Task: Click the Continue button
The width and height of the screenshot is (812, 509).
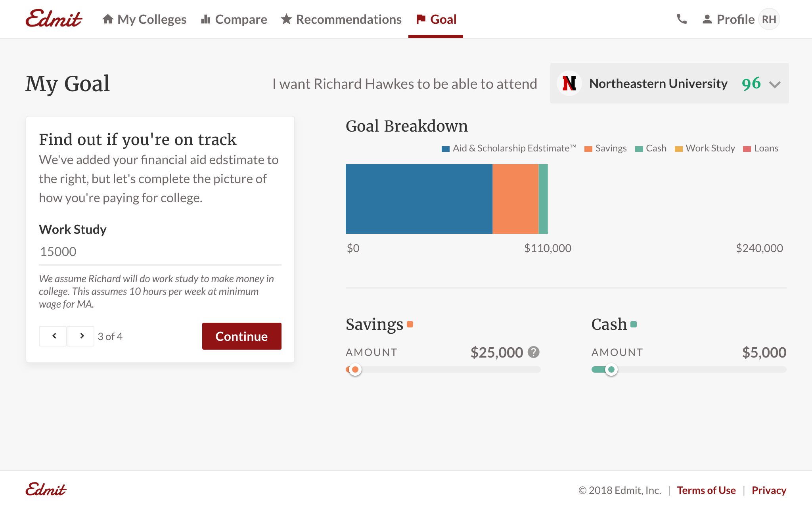Action: tap(242, 336)
